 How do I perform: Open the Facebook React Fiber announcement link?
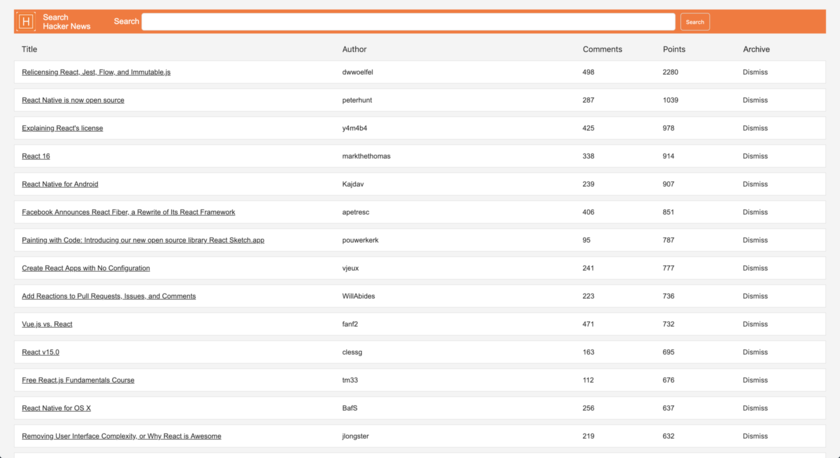tap(128, 213)
